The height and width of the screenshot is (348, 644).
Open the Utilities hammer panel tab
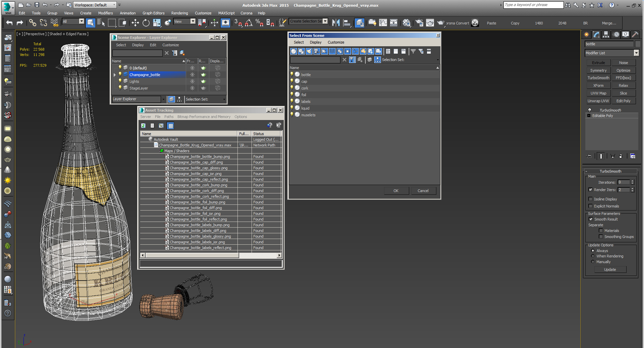click(x=635, y=34)
